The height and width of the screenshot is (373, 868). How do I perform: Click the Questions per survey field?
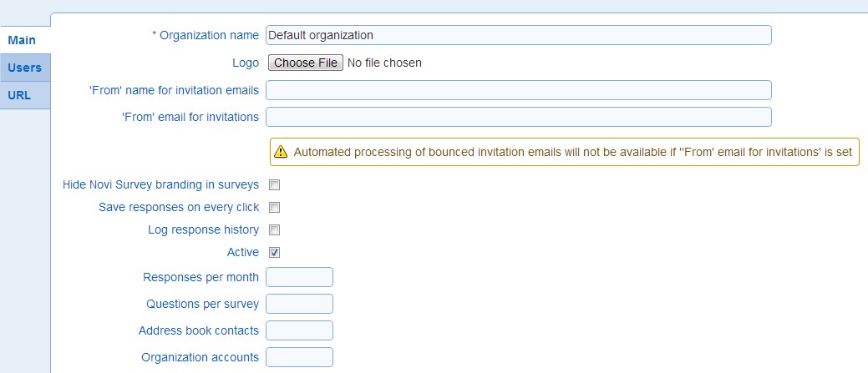click(299, 304)
